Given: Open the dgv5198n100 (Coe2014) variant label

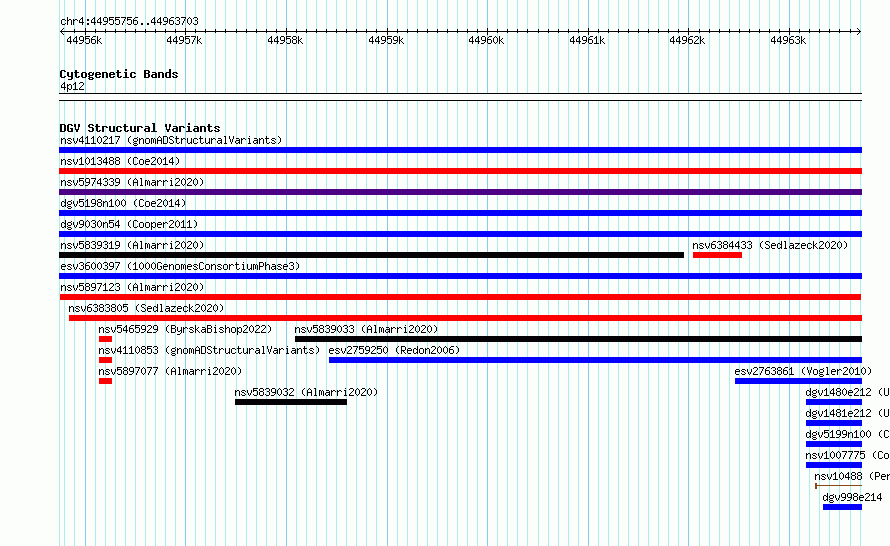Looking at the screenshot, I should pos(123,203).
